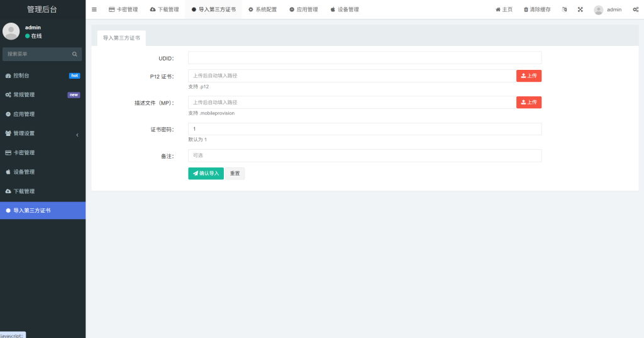Select 常规管理 in the sidebar

pyautogui.click(x=42, y=95)
